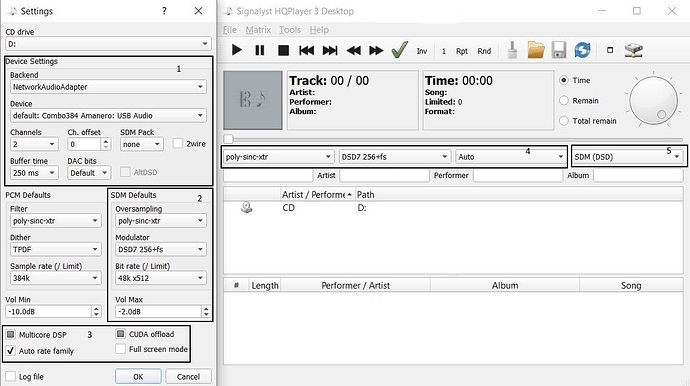The height and width of the screenshot is (386, 690).
Task: Open the SDM Oversampling dropdown
Action: coord(161,221)
